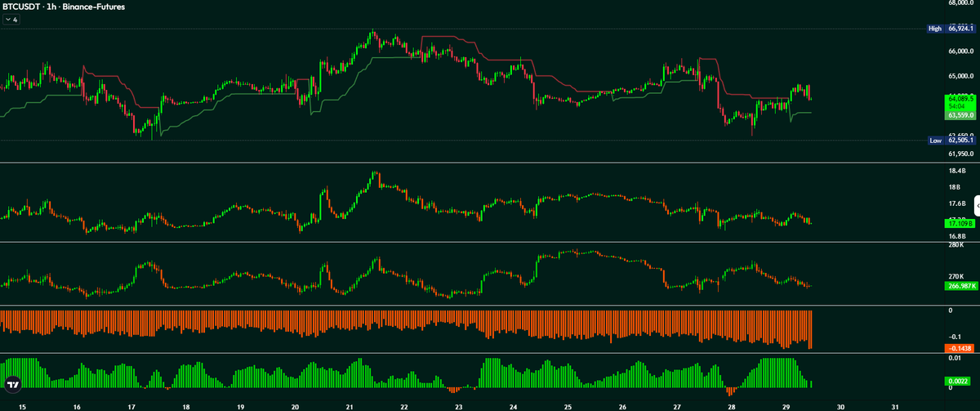Click date 30 on the time axis
The width and height of the screenshot is (980, 411).
[x=841, y=405]
